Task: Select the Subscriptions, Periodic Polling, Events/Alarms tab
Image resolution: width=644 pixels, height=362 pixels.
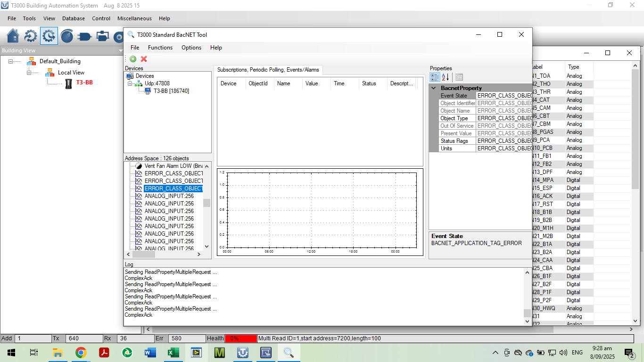Action: tap(268, 70)
